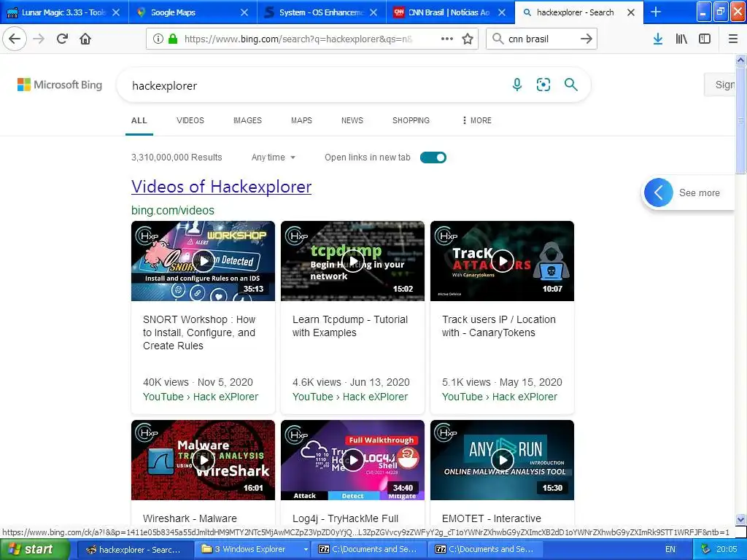The image size is (747, 560).
Task: Play the tcpdump tutorial video
Action: click(353, 260)
